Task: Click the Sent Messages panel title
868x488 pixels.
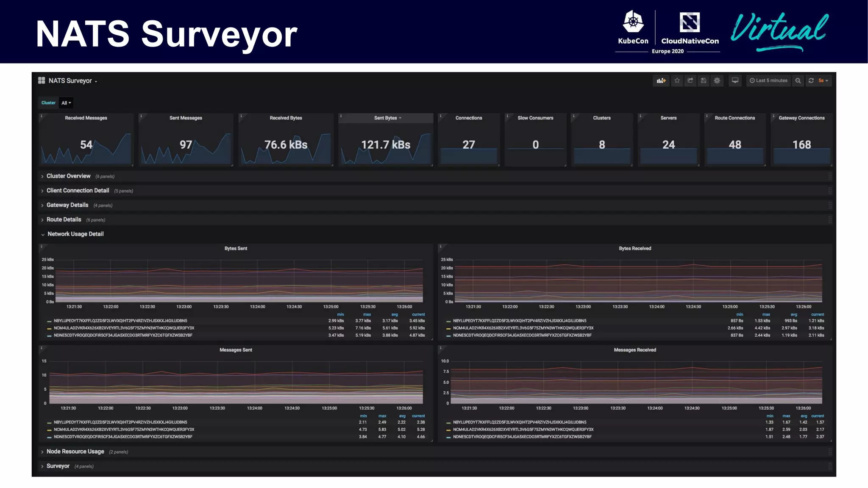Action: [x=186, y=118]
